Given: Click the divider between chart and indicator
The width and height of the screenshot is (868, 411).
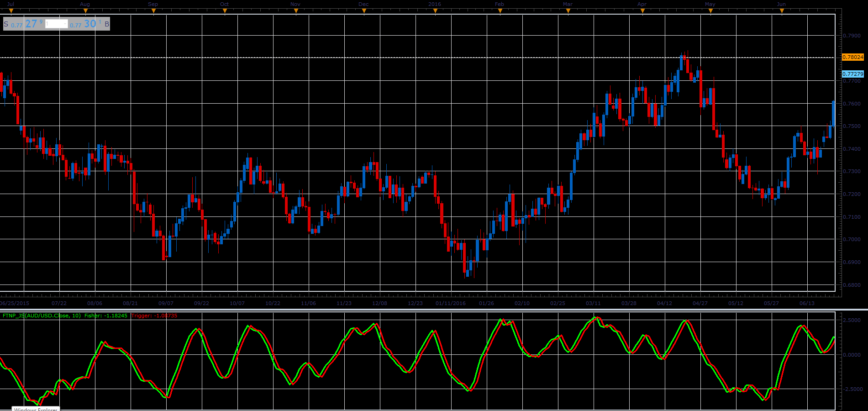Looking at the screenshot, I should click(434, 310).
